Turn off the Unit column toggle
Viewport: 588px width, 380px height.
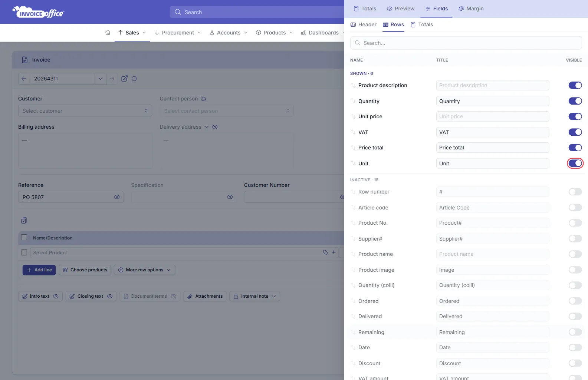tap(575, 163)
